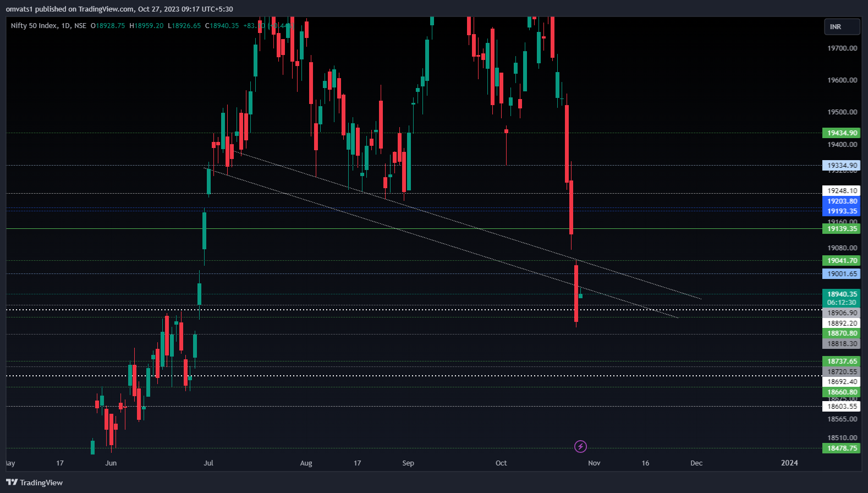Select the 18692.40 white price label

tap(842, 381)
